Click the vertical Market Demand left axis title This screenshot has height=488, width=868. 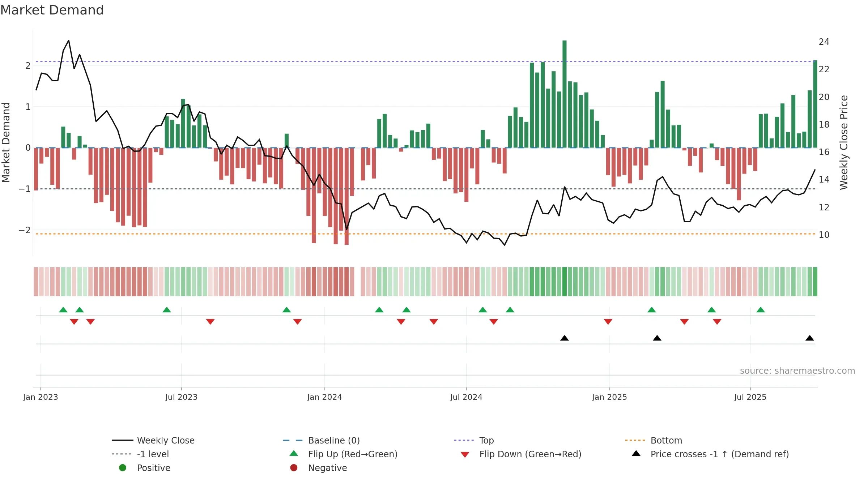(6, 142)
